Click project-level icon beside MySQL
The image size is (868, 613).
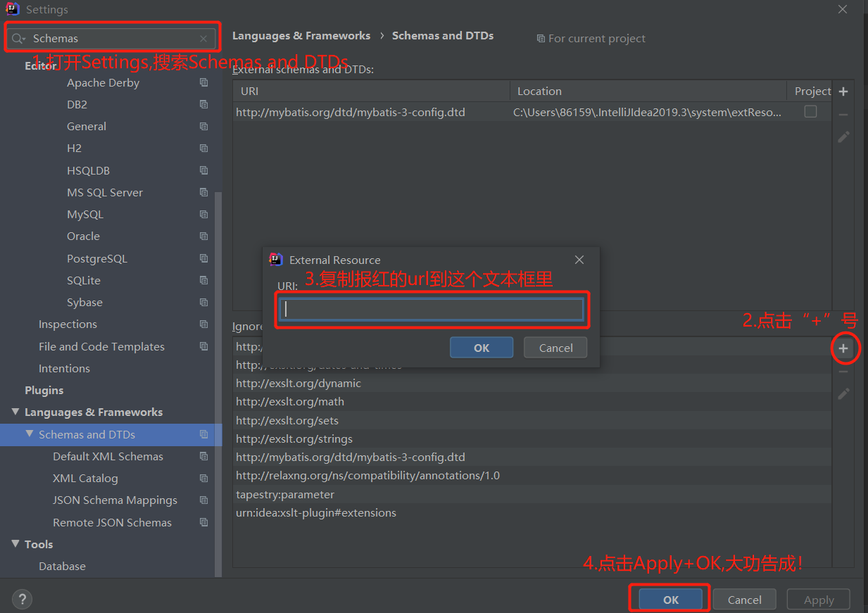pyautogui.click(x=203, y=214)
